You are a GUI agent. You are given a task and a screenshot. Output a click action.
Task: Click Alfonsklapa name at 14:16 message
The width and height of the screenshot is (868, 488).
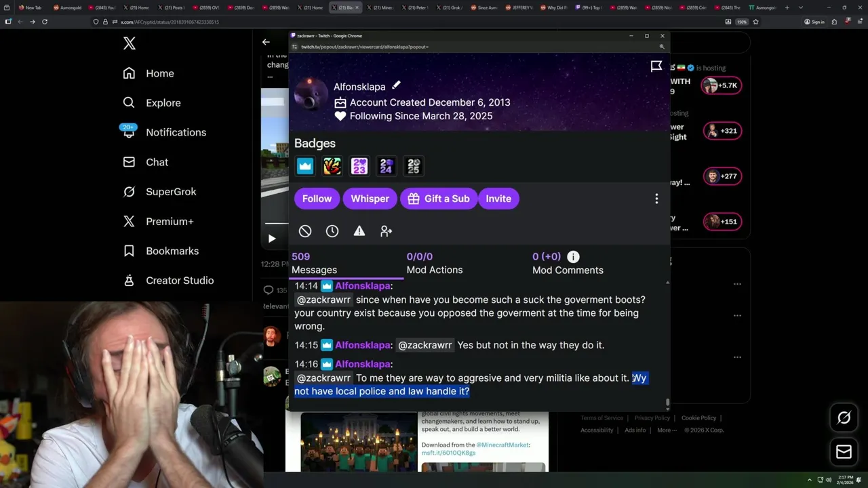click(x=362, y=364)
